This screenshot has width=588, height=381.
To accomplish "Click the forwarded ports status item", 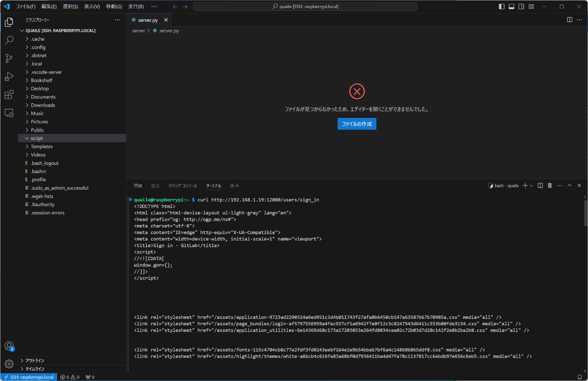I will click(x=90, y=377).
